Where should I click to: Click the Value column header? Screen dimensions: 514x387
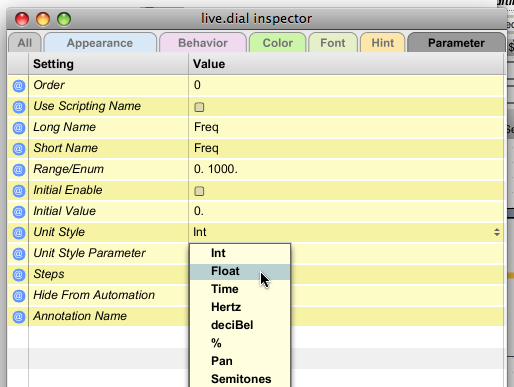click(346, 64)
